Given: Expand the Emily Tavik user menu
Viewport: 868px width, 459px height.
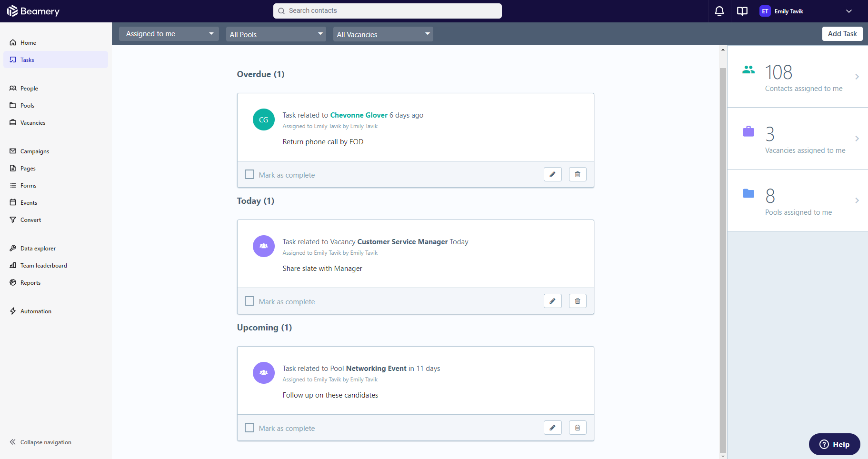Looking at the screenshot, I should pyautogui.click(x=849, y=11).
